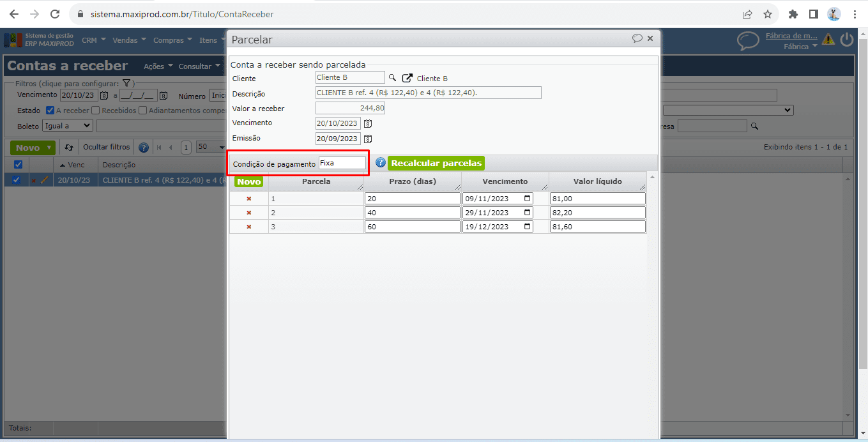Open the Ações menu
The width and height of the screenshot is (868, 442).
tap(157, 66)
